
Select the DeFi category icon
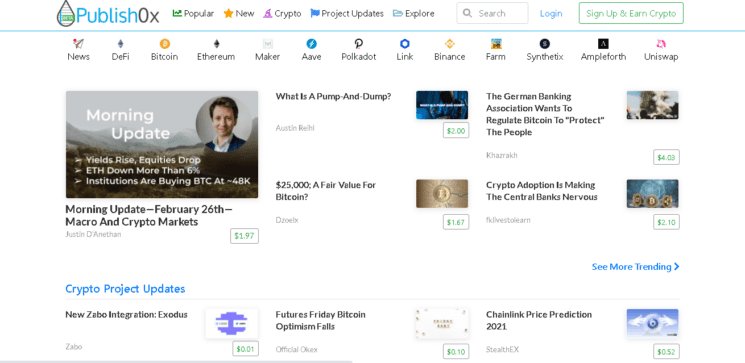point(120,44)
